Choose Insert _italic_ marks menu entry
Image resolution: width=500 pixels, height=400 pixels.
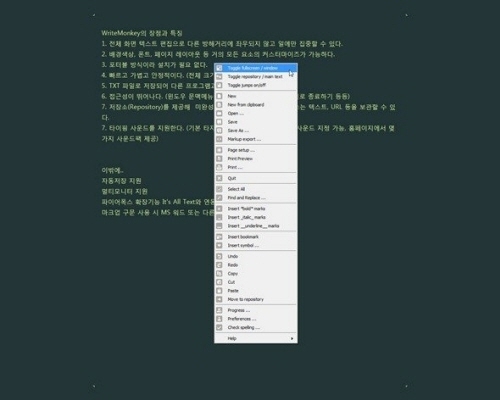coord(256,217)
